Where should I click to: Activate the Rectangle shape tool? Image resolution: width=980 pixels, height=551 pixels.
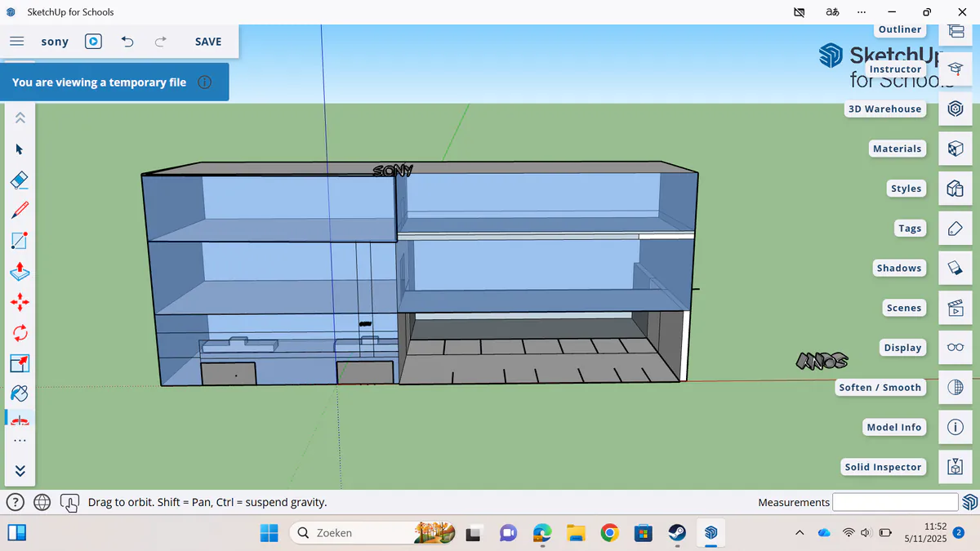[x=20, y=240]
